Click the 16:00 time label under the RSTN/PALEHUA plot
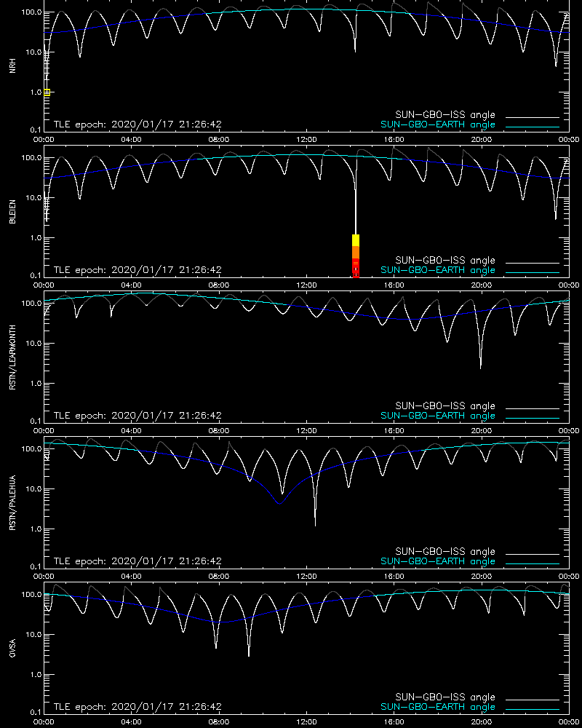This screenshot has width=582, height=728. (394, 576)
